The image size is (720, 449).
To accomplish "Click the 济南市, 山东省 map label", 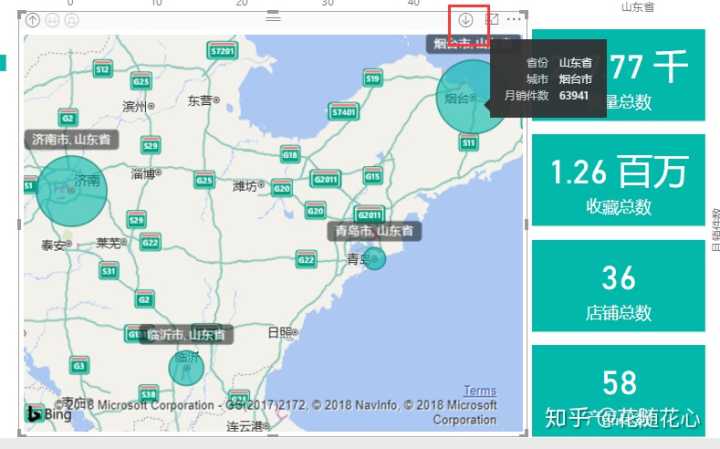I will 71,139.
